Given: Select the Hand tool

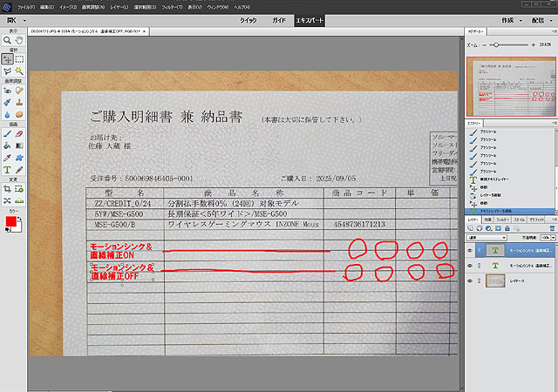Looking at the screenshot, I should click(19, 40).
